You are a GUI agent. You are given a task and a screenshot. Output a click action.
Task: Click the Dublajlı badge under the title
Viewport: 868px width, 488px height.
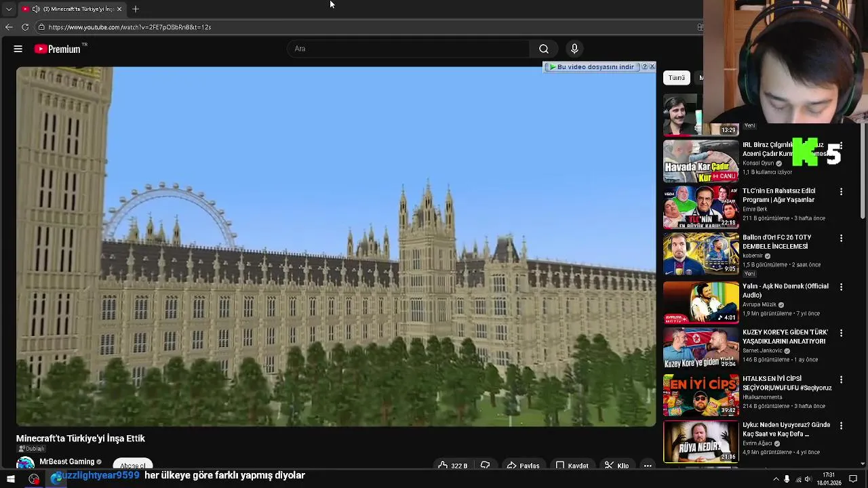coord(31,449)
